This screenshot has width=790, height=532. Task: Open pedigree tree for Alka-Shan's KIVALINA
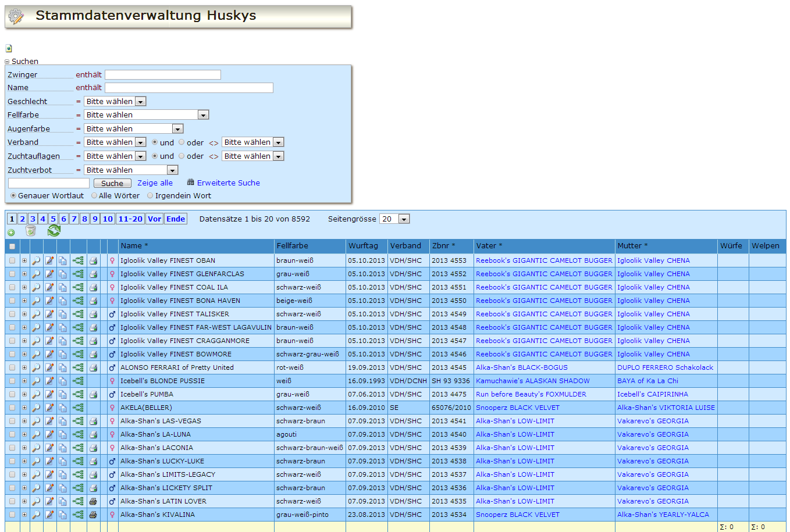click(x=78, y=515)
